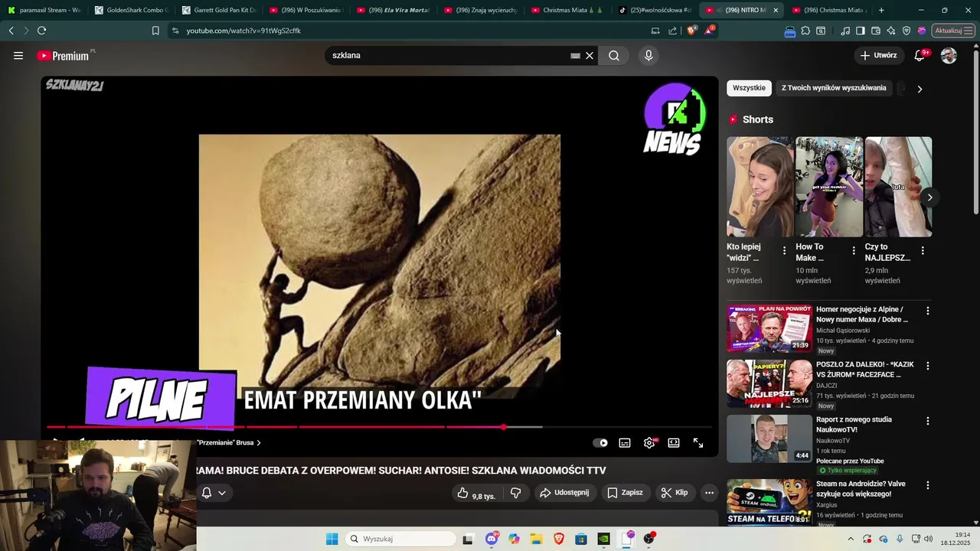Select the Wszystkie filter chip

point(749,88)
